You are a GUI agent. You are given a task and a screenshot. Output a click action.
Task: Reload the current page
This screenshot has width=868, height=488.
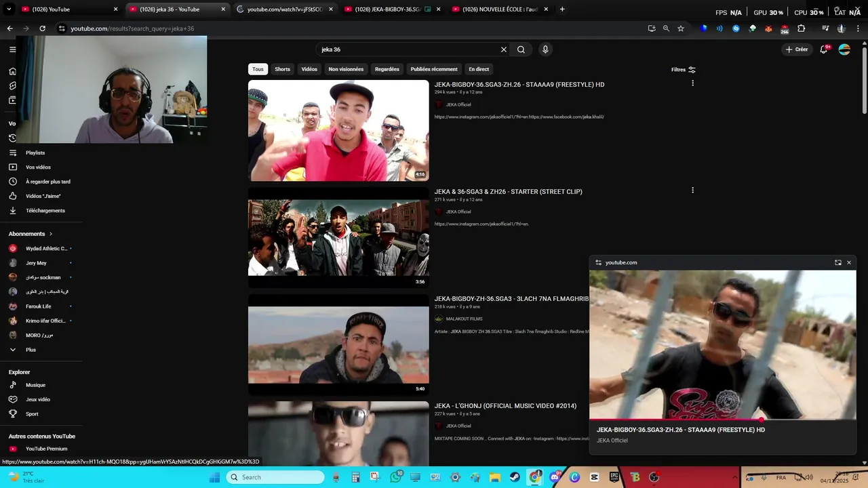[42, 28]
